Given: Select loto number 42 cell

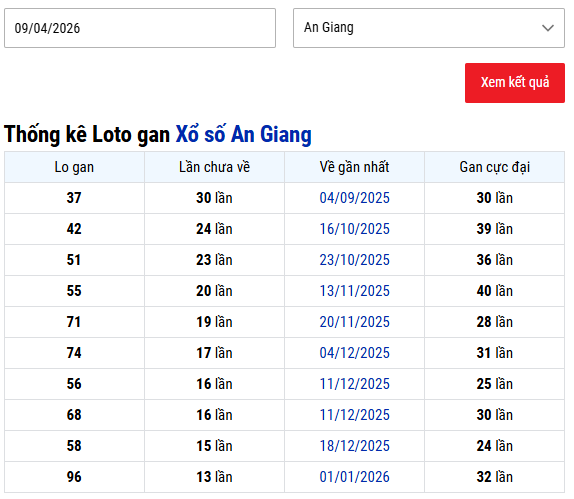Looking at the screenshot, I should 74,229.
